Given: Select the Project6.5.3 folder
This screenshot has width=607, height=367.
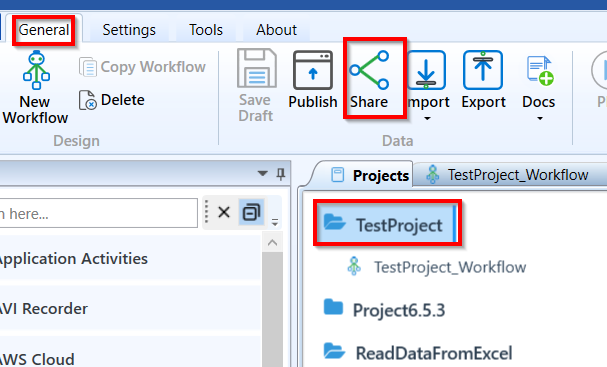Looking at the screenshot, I should pos(399,310).
